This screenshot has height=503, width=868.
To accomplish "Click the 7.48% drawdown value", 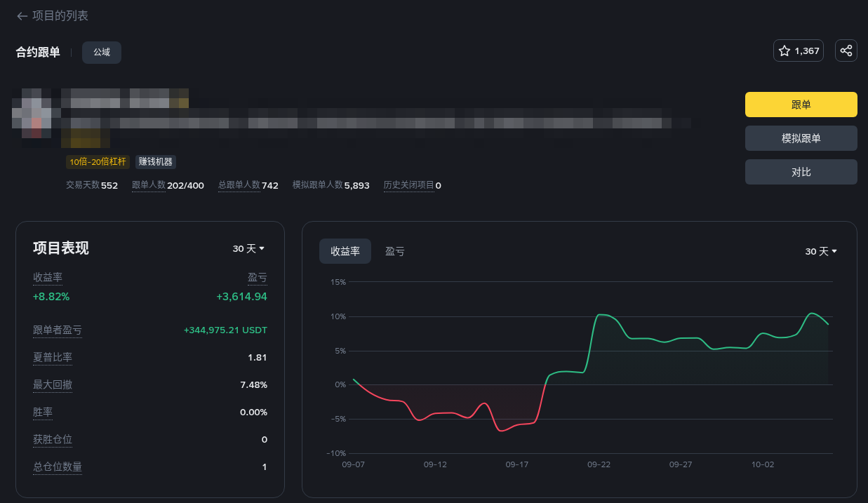I will 253,384.
